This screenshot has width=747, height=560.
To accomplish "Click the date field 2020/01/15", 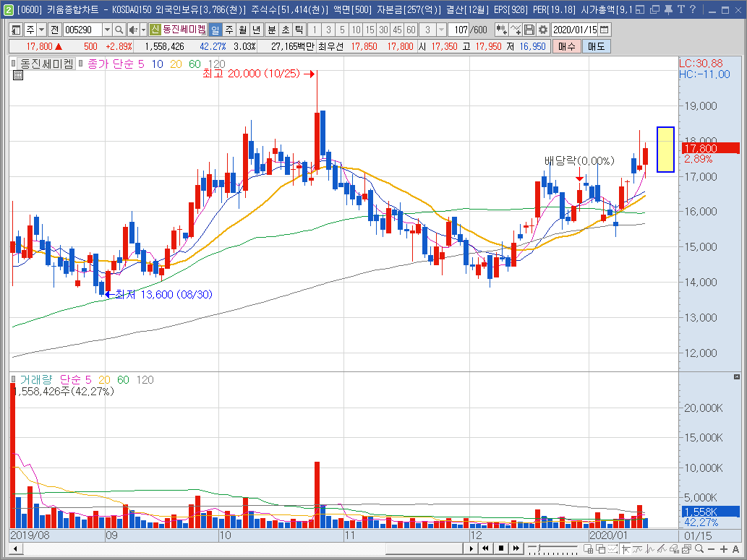I will (575, 30).
